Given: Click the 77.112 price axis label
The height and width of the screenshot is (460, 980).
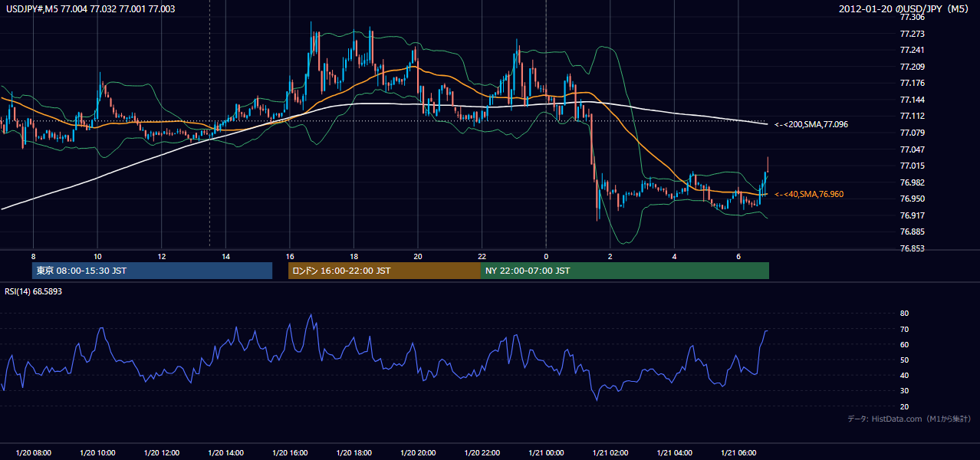Looking at the screenshot, I should coord(912,117).
